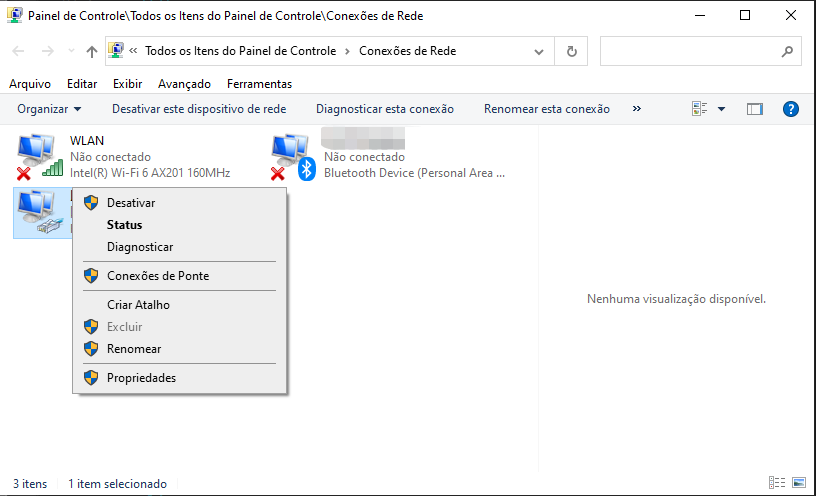This screenshot has height=496, width=816.
Task: Expand arrow after Todos os Itens breadcrumb
Action: 347,51
